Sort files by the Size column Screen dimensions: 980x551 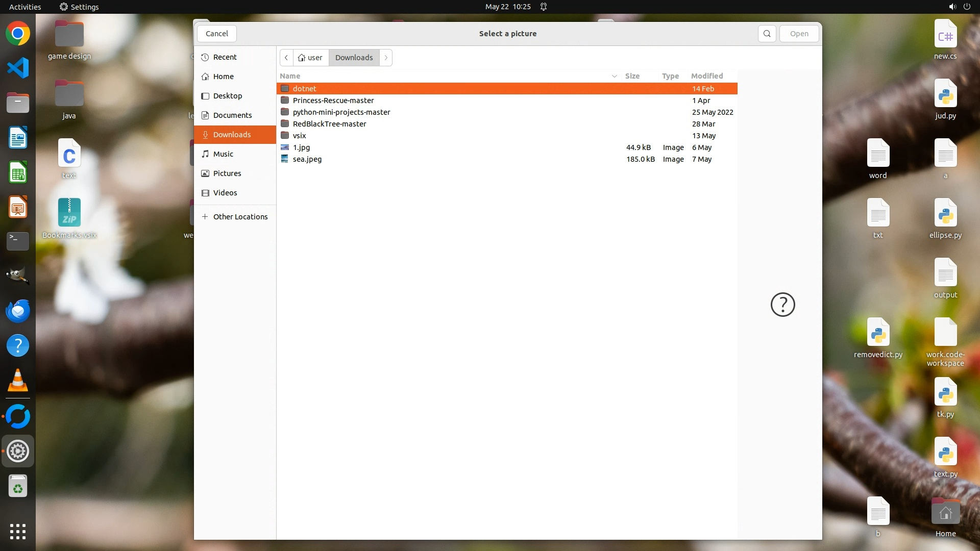pyautogui.click(x=632, y=76)
